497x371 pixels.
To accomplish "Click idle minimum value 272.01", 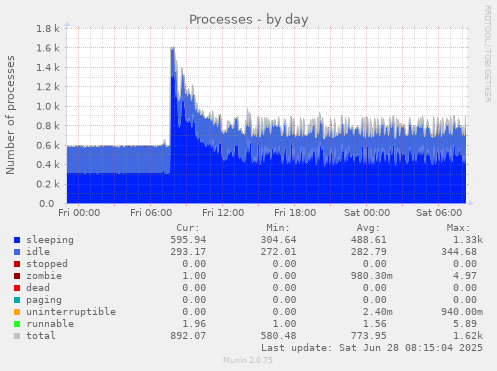I will click(x=278, y=252).
